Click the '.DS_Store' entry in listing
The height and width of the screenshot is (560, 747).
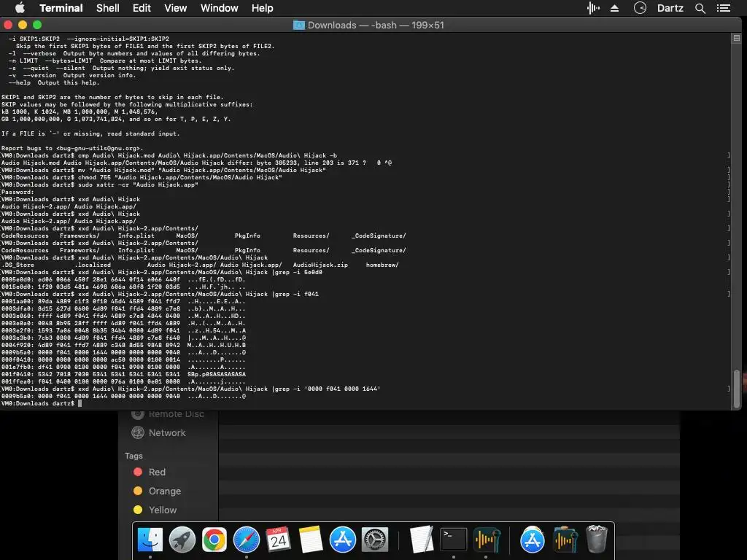[x=18, y=265]
